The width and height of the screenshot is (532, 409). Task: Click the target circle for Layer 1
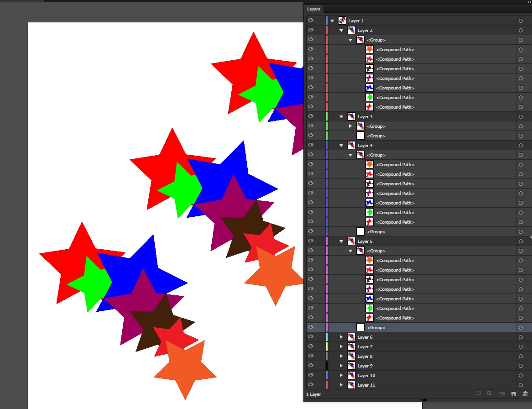521,21
